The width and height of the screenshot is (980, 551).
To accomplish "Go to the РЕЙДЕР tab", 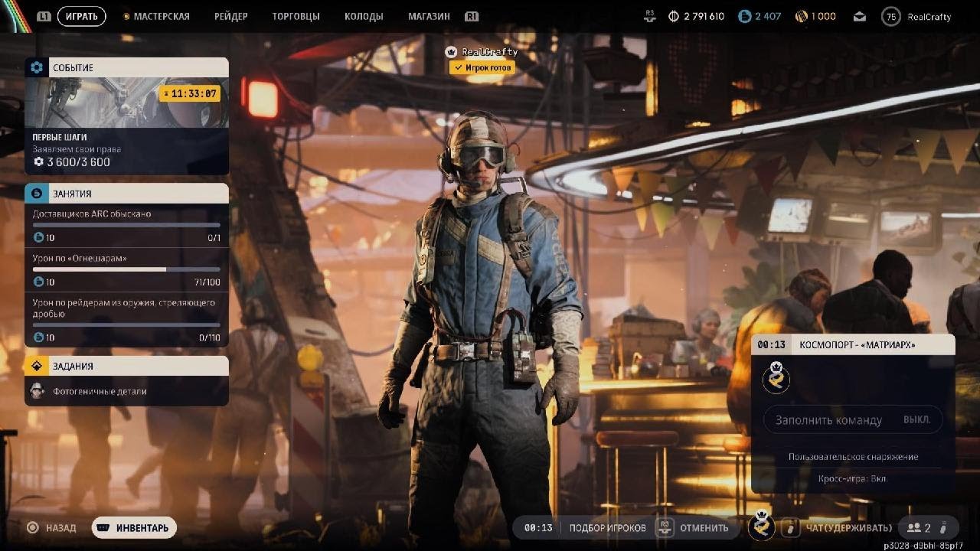I will (x=231, y=16).
